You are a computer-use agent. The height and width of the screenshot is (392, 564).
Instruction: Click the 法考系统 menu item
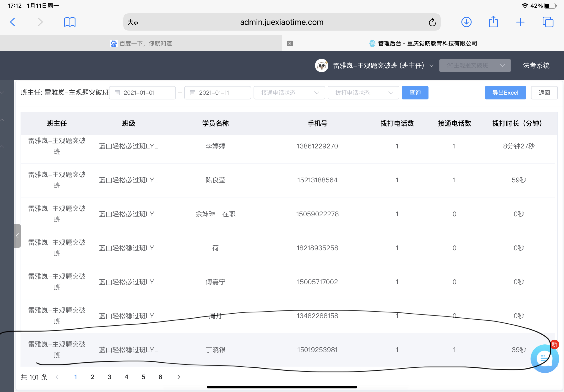(536, 65)
